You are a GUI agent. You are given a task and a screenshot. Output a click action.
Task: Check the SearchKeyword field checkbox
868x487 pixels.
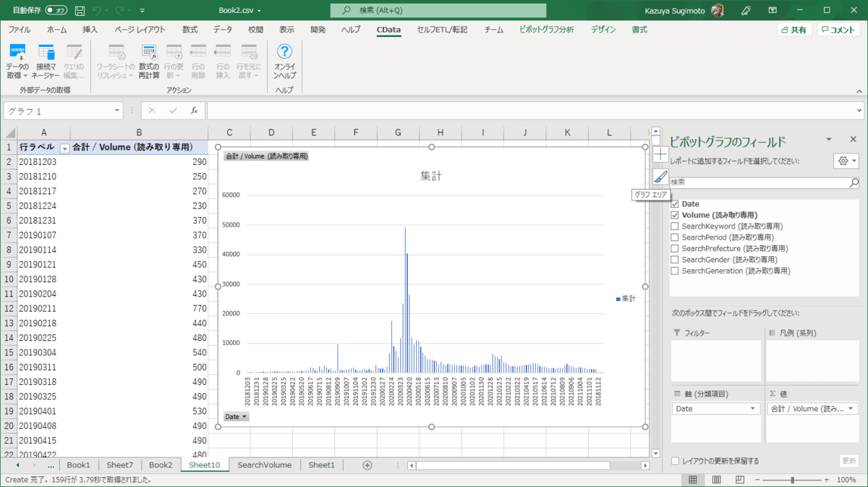click(x=675, y=226)
